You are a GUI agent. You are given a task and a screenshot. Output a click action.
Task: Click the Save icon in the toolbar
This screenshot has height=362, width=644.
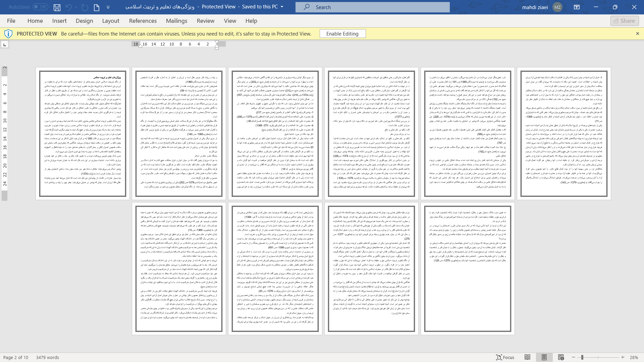click(x=57, y=7)
